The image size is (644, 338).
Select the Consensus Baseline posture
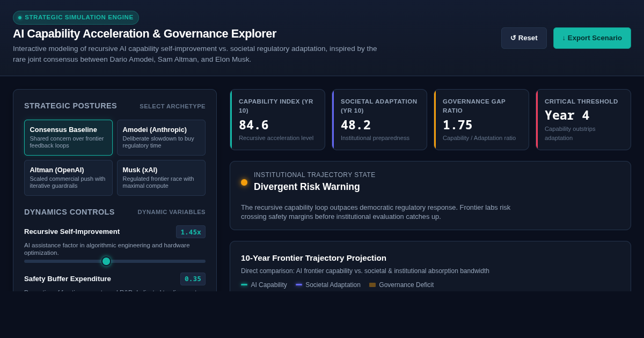68,137
